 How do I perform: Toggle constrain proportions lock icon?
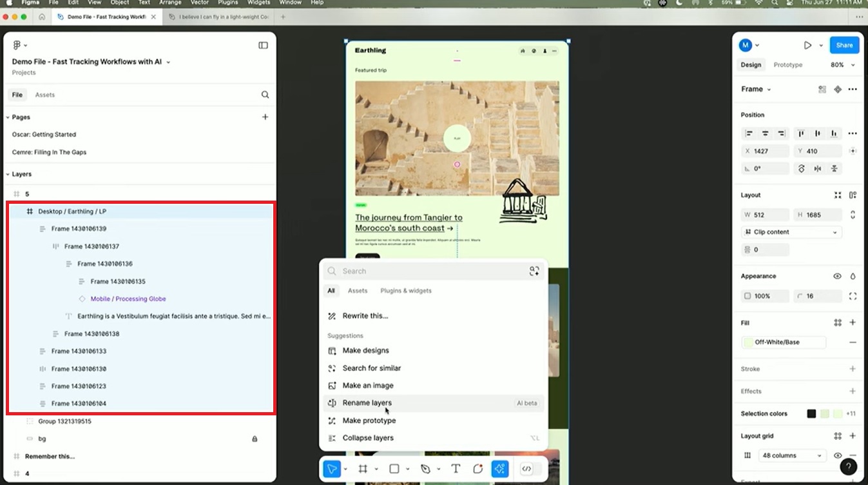click(853, 215)
